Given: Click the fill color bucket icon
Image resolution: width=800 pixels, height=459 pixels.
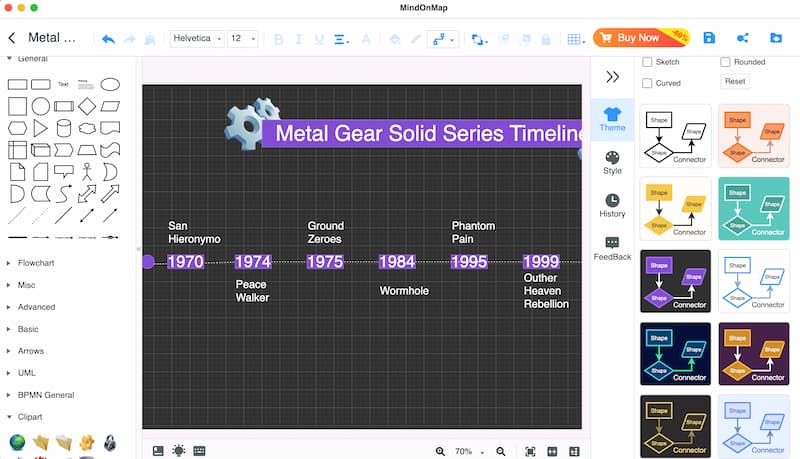Looking at the screenshot, I should (394, 39).
